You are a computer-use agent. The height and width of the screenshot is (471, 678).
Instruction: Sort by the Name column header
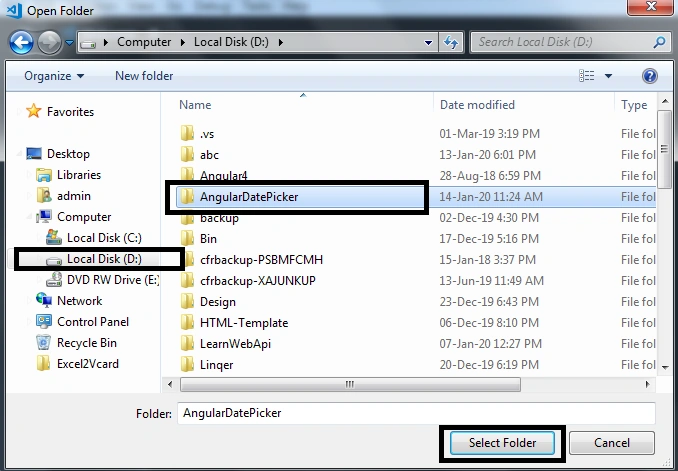195,105
